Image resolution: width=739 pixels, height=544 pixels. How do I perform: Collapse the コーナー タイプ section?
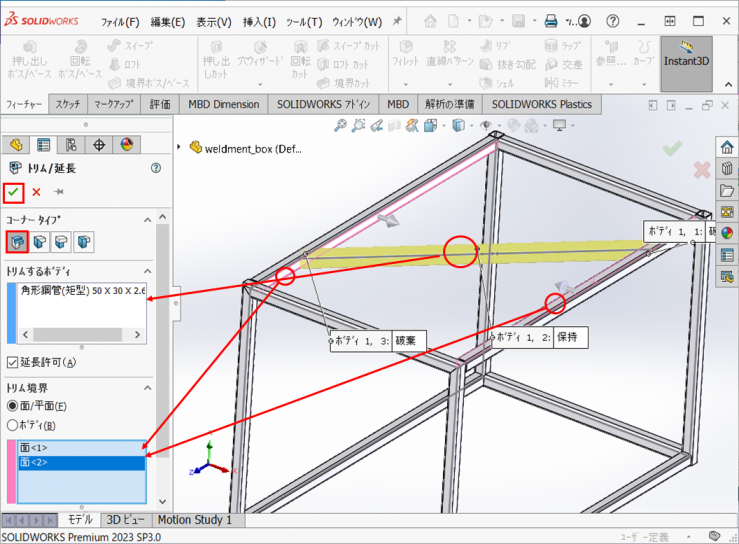pyautogui.click(x=148, y=218)
